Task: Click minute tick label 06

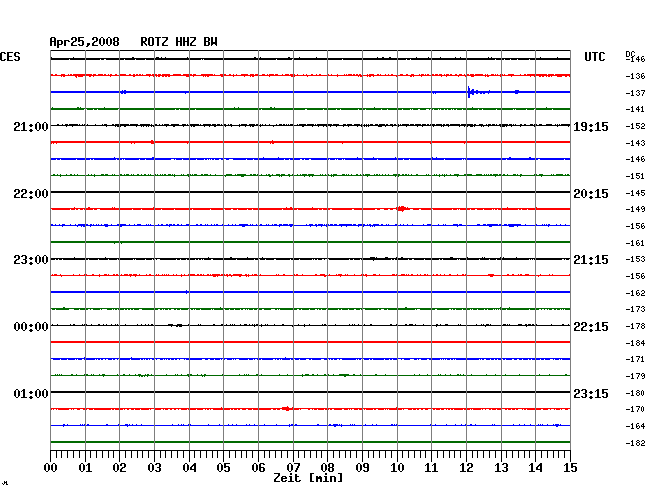Action: point(258,468)
